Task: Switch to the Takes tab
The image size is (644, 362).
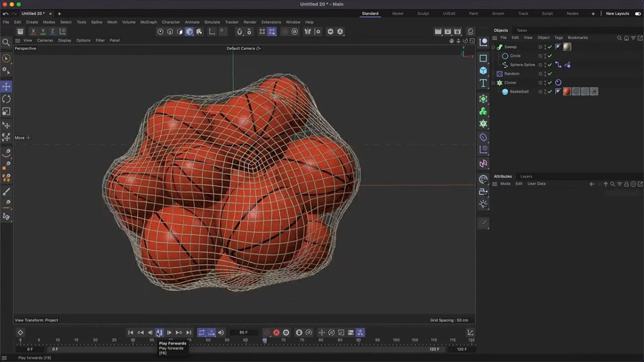Action: [x=521, y=30]
